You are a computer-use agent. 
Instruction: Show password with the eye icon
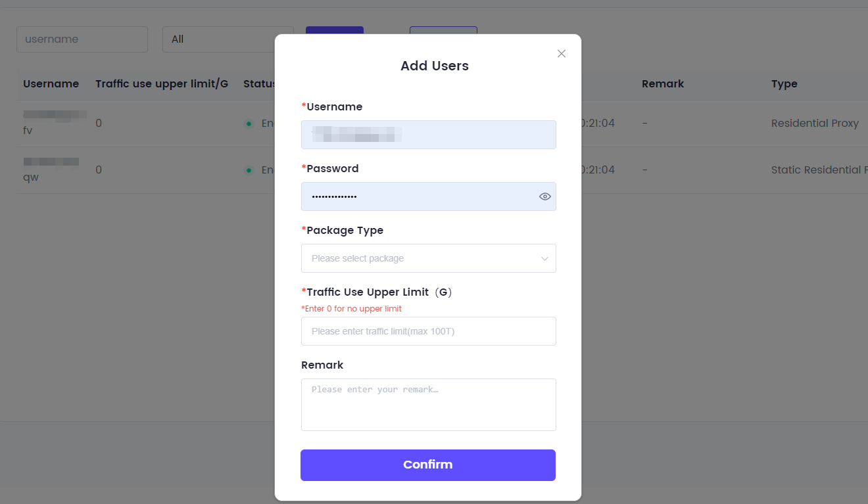pyautogui.click(x=544, y=196)
